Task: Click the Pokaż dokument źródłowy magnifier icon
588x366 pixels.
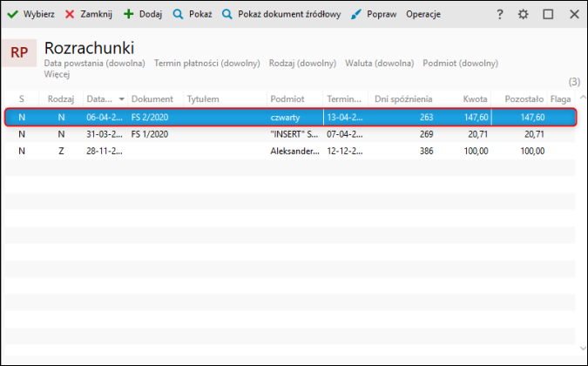Action: point(226,14)
